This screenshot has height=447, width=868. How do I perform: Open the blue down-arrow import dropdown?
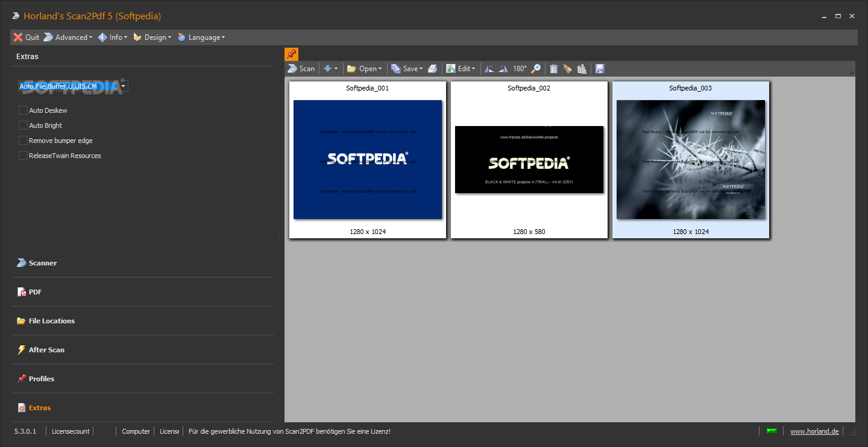point(330,69)
